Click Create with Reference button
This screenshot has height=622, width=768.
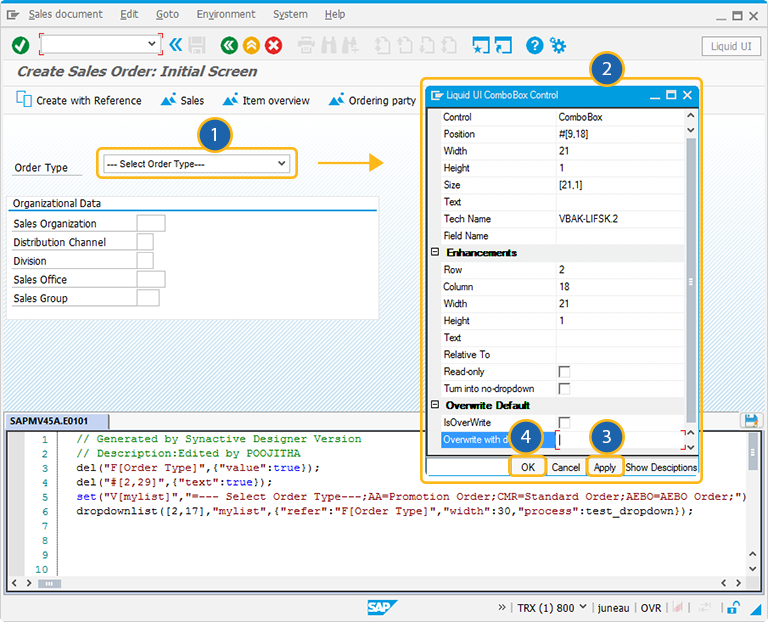tap(79, 100)
